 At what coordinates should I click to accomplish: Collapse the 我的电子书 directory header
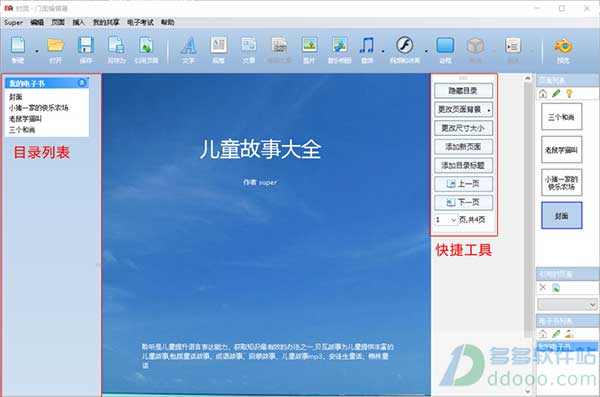pyautogui.click(x=82, y=83)
